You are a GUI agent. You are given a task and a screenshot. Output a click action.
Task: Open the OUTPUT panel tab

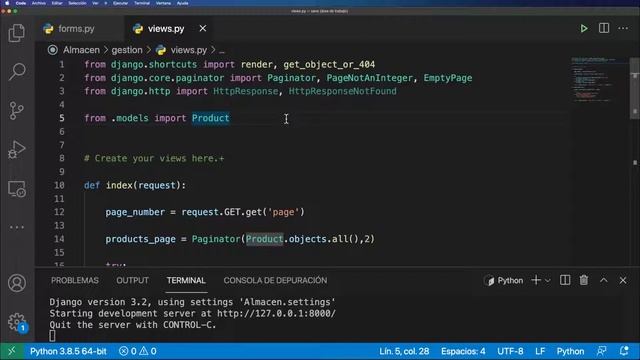click(x=133, y=280)
